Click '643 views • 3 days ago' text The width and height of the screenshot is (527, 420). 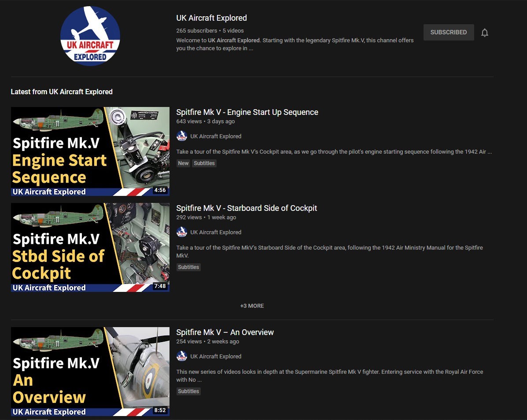(205, 122)
